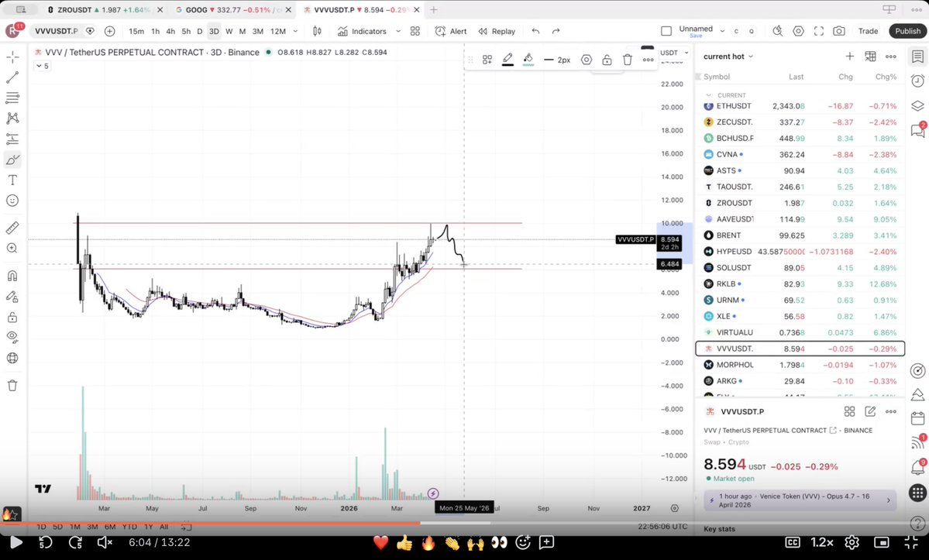Open the quick search icon
The height and width of the screenshot is (560, 929).
pyautogui.click(x=777, y=31)
